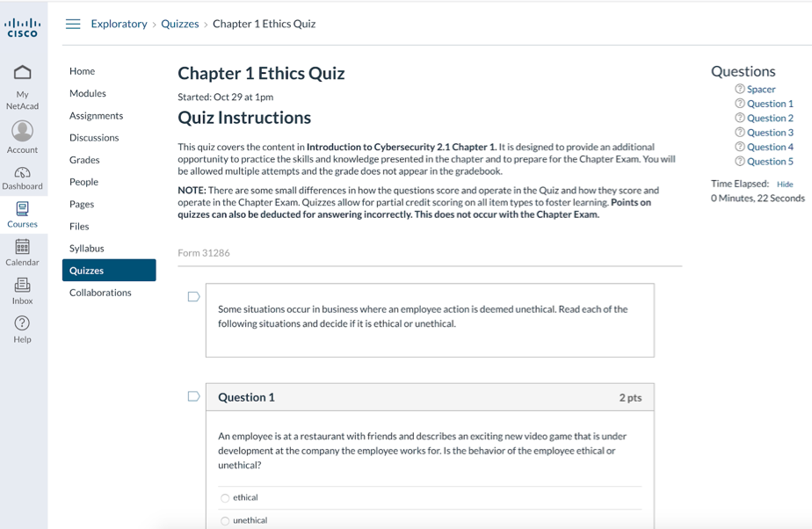Go to the Dashboard icon
This screenshot has height=529, width=812.
(x=23, y=172)
